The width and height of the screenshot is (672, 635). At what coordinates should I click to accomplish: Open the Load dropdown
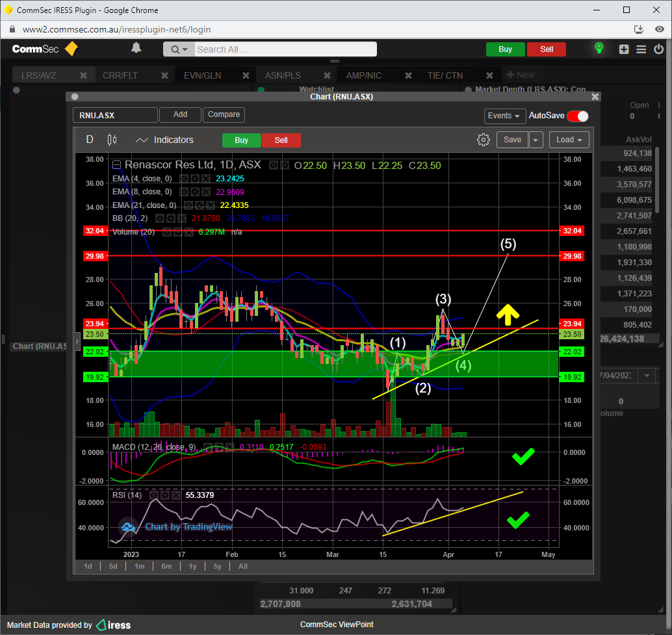(569, 140)
